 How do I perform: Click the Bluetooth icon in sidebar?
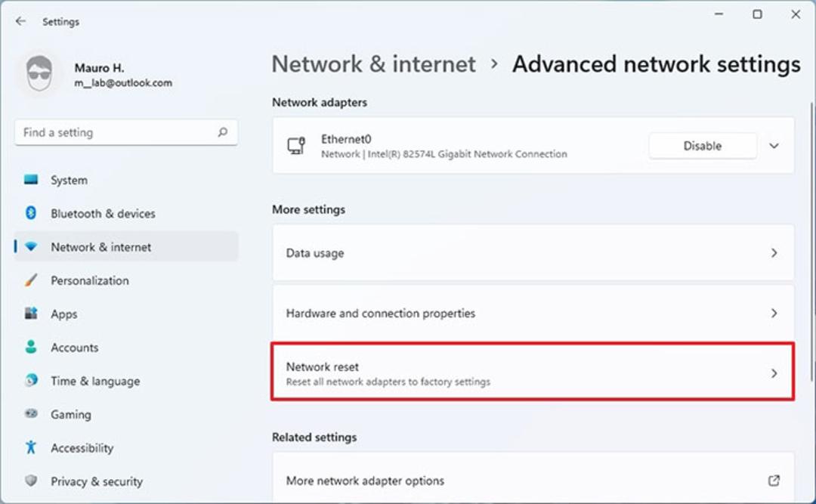[31, 213]
